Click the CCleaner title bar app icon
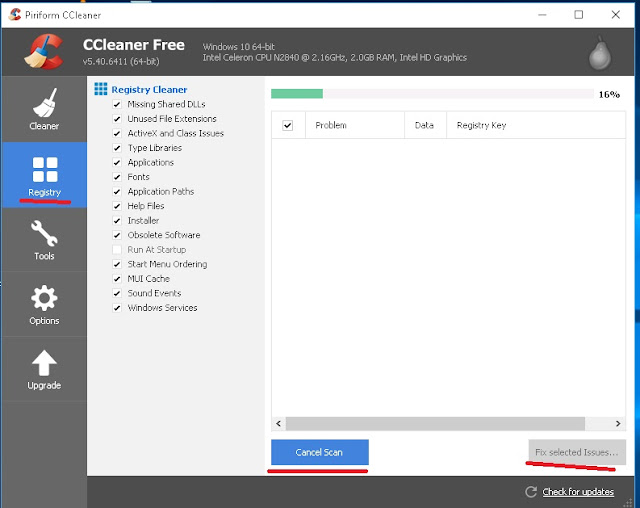Viewport: 640px width, 508px height. (x=15, y=15)
